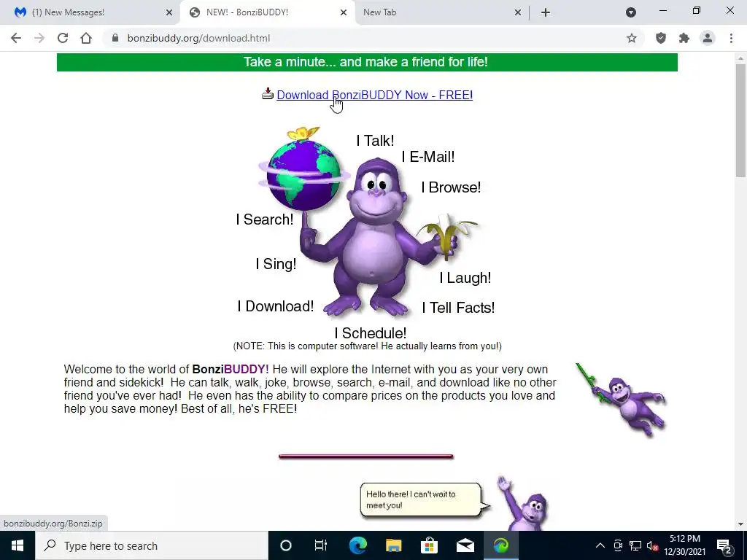This screenshot has height=560, width=747.
Task: Open Cortana from the taskbar
Action: click(285, 545)
